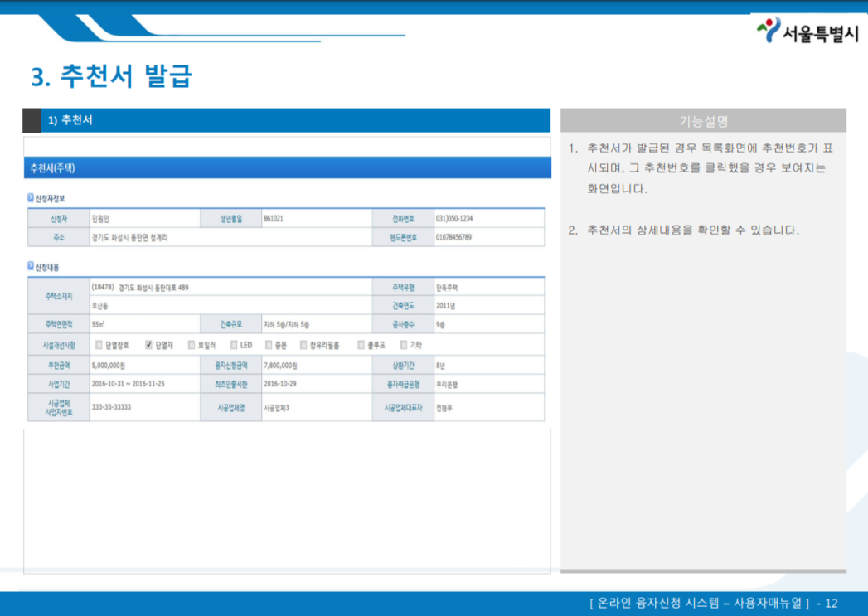Image resolution: width=868 pixels, height=616 pixels.
Task: Click the 신청자 value field showing 민원인
Action: [145, 218]
